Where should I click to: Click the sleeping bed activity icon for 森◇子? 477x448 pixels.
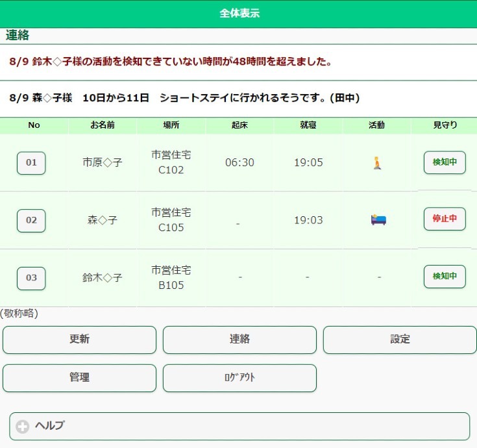pyautogui.click(x=378, y=219)
